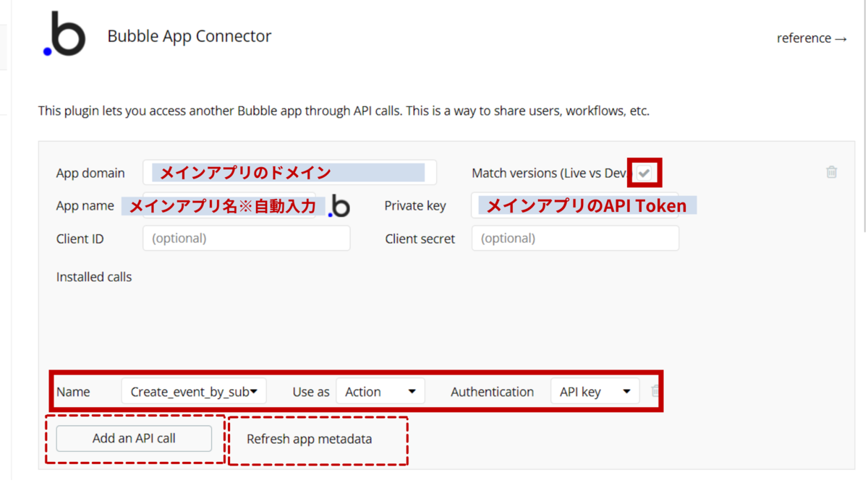The width and height of the screenshot is (868, 488).
Task: Click the optional Client secret field
Action: click(575, 238)
